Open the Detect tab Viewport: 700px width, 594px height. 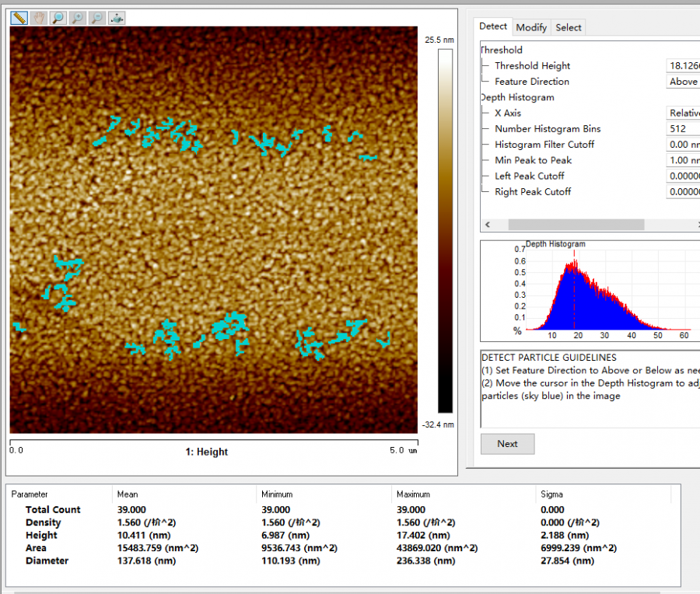tap(493, 26)
